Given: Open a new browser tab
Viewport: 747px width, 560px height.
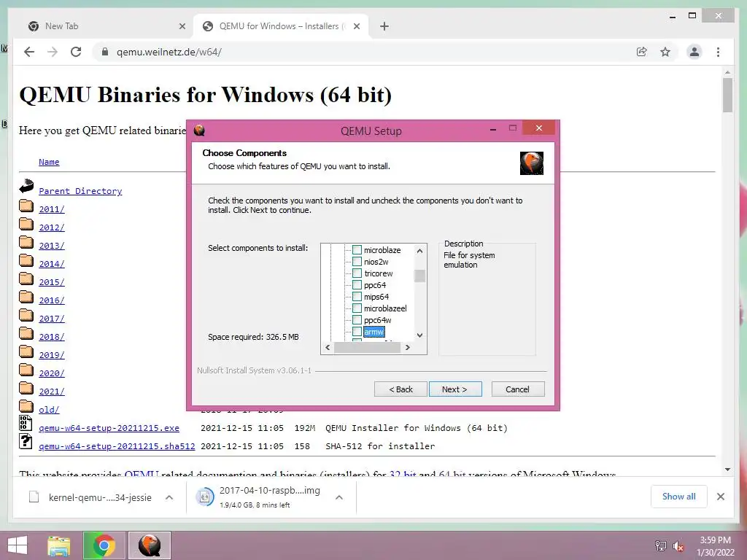Looking at the screenshot, I should pos(384,26).
